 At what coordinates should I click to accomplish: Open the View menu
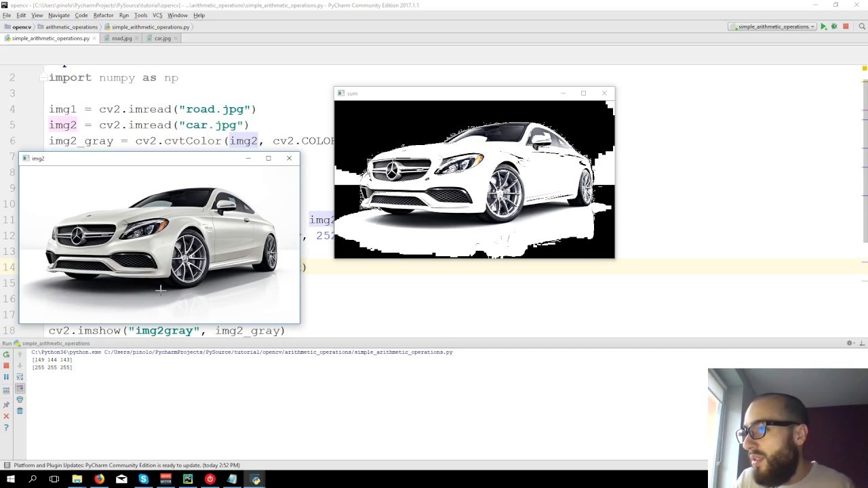[37, 15]
